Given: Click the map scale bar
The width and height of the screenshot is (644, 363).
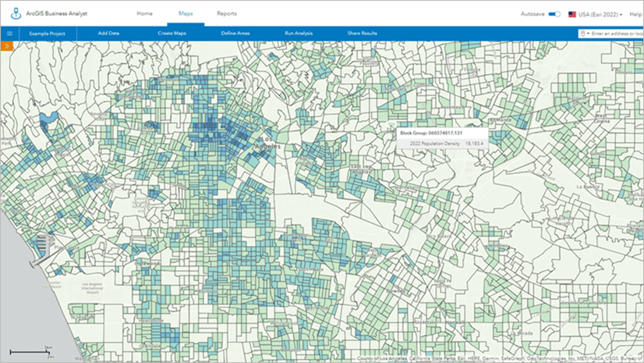Looking at the screenshot, I should coord(31,352).
